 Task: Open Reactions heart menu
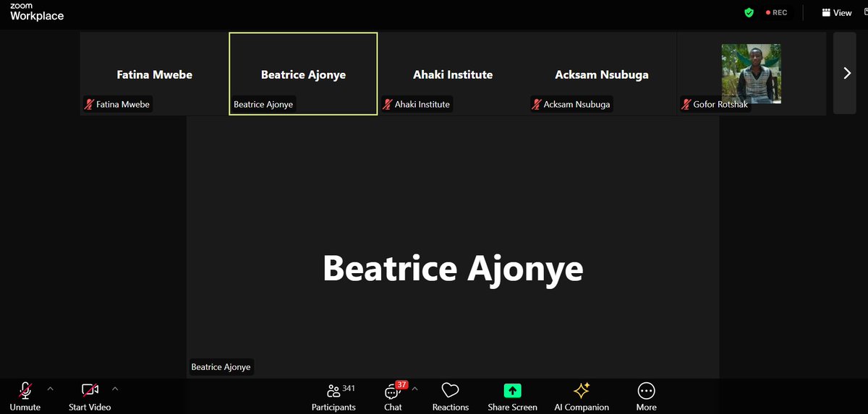point(451,396)
